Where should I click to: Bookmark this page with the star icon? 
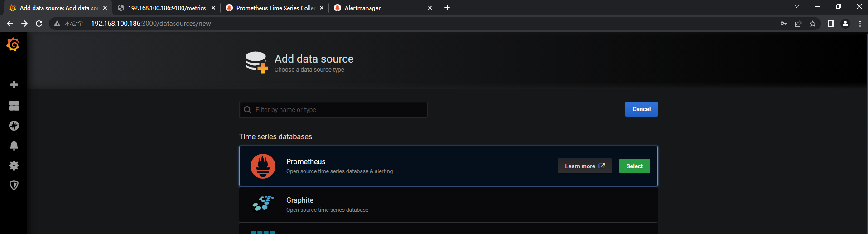point(813,24)
